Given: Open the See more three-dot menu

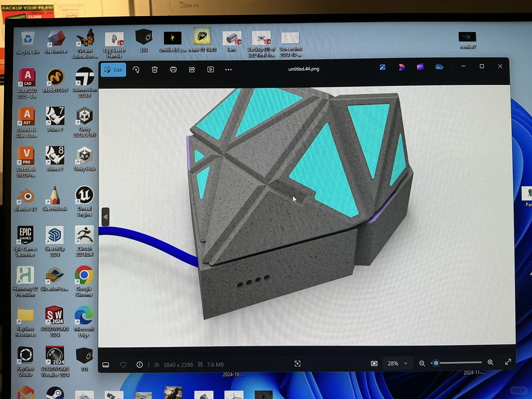Looking at the screenshot, I should pos(229,69).
